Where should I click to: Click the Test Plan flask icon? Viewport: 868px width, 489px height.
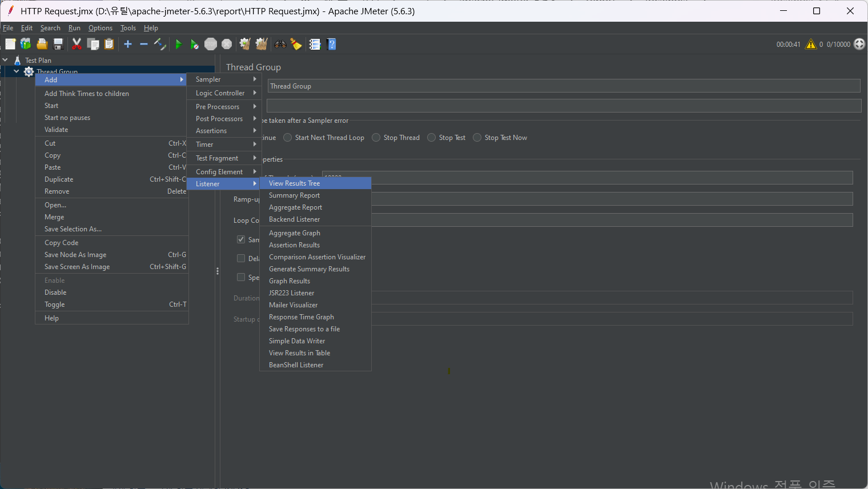[18, 60]
